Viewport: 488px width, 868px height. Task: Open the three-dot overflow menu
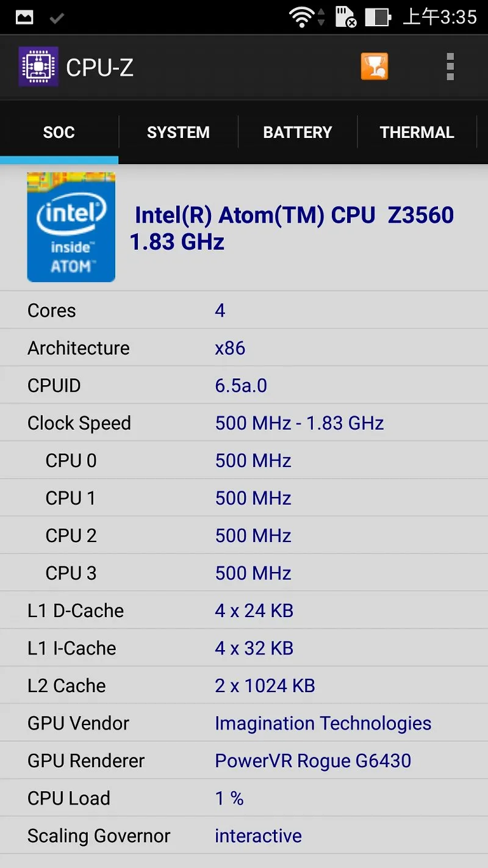pos(450,67)
